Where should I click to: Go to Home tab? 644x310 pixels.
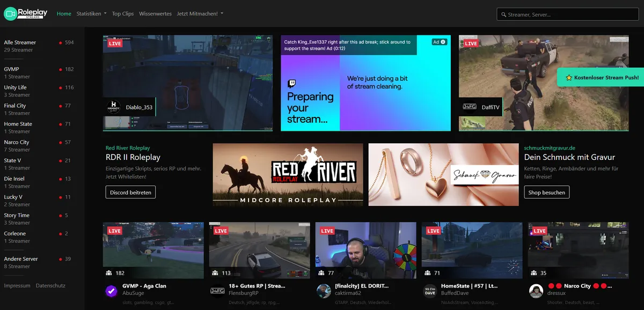64,14
